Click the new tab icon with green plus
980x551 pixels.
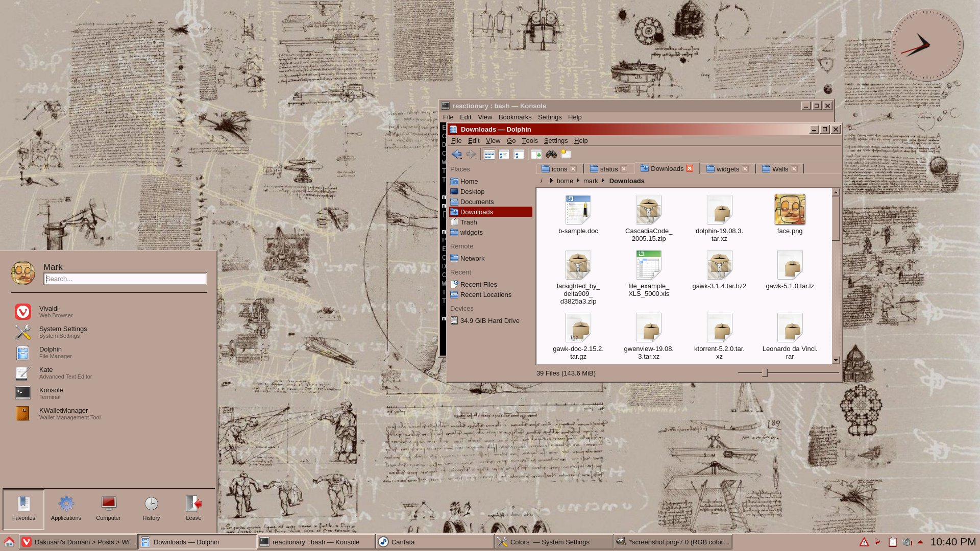pos(536,154)
